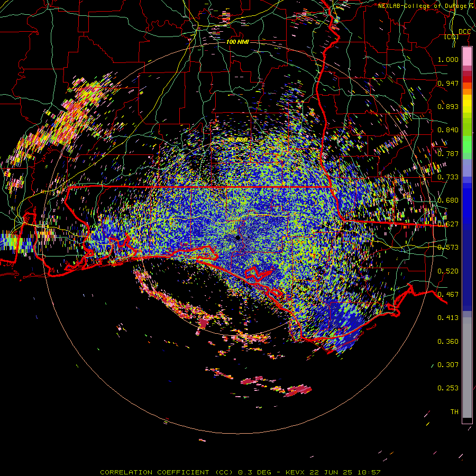Click the 0.307 scale value
476x476 pixels.
click(448, 365)
